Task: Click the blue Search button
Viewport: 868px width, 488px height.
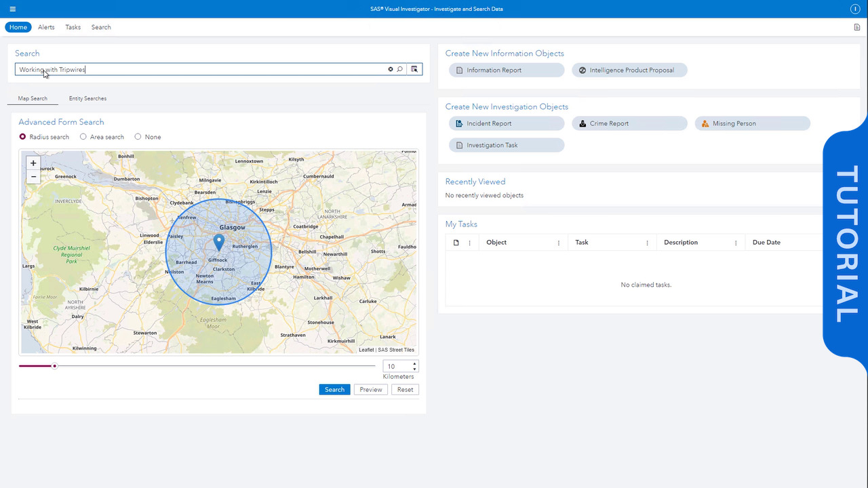Action: point(334,389)
